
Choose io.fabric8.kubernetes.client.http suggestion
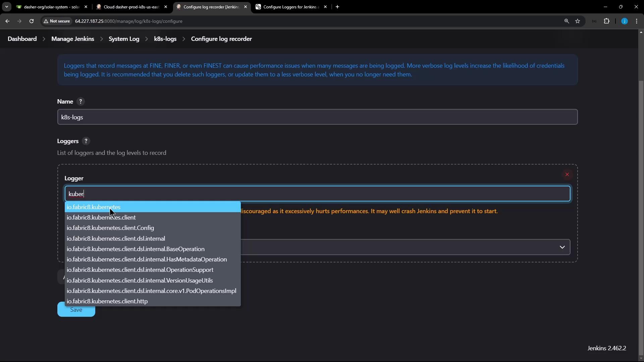pyautogui.click(x=107, y=301)
